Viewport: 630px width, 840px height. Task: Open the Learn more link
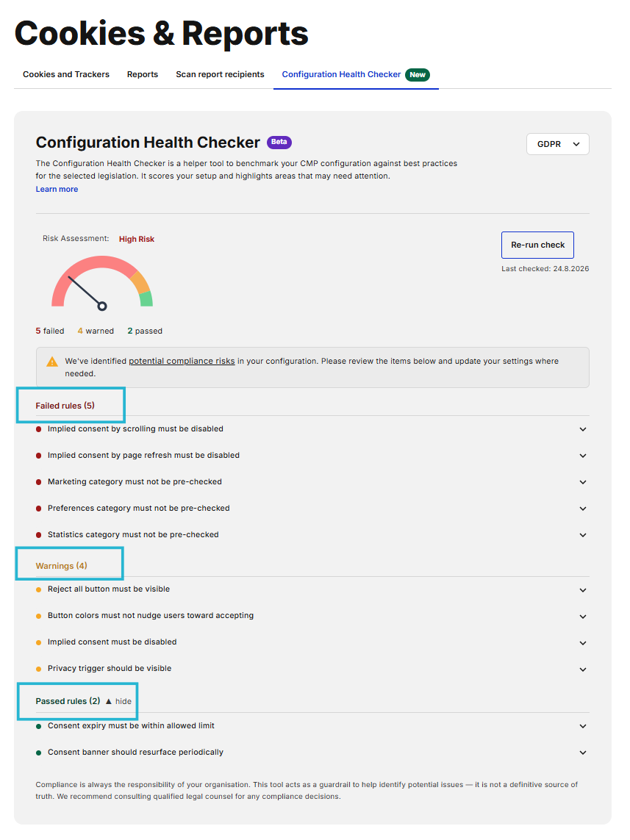(x=57, y=189)
